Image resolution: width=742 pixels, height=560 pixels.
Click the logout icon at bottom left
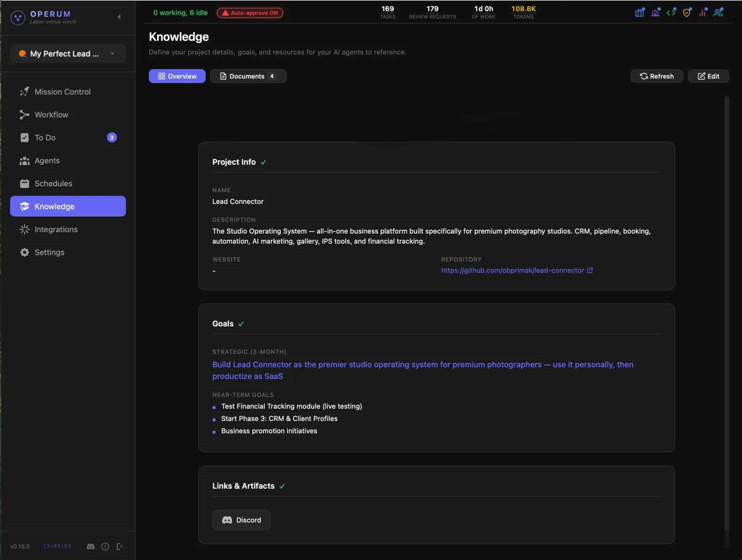[120, 547]
